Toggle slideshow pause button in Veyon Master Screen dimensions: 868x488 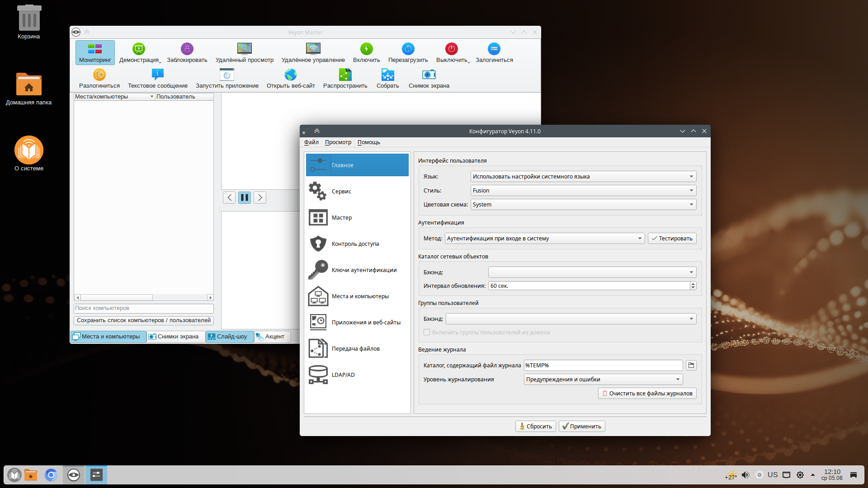[x=245, y=197]
